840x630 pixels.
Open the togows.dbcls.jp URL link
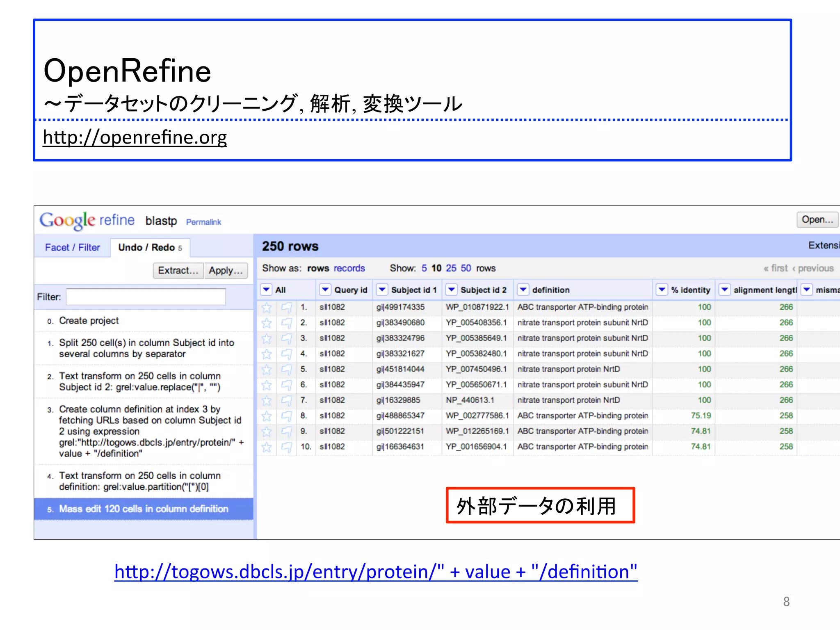click(376, 571)
